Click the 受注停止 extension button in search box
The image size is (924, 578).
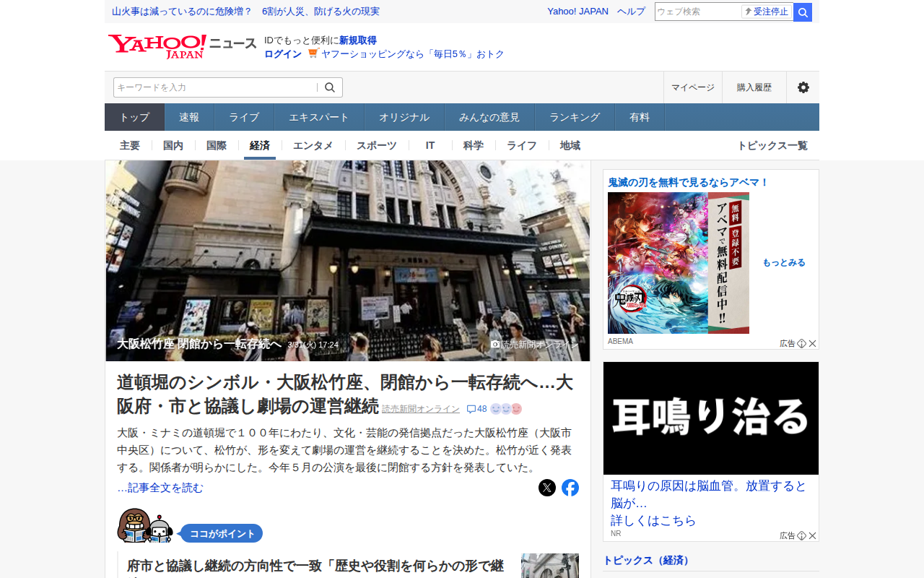point(767,12)
